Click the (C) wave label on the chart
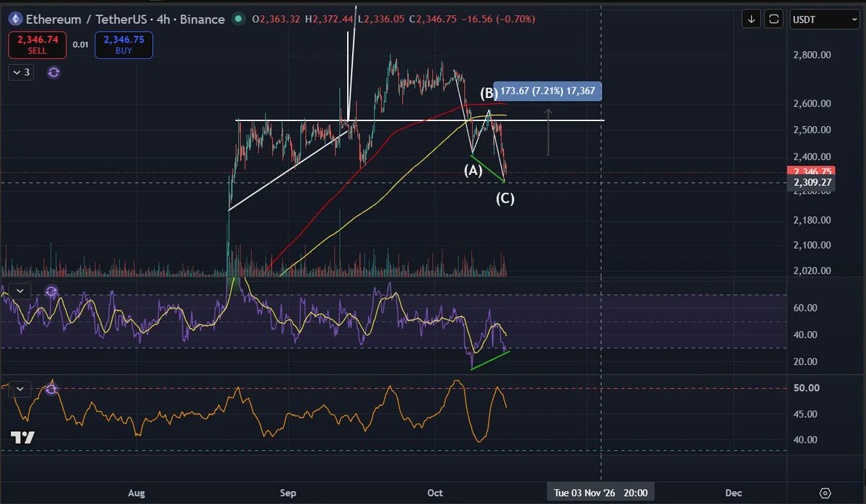This screenshot has height=504, width=866. [504, 198]
